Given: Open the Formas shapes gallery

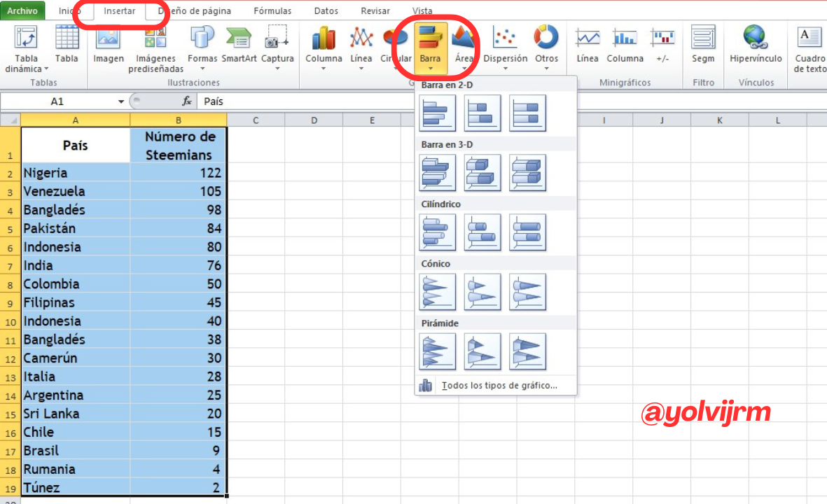Looking at the screenshot, I should pos(202,48).
